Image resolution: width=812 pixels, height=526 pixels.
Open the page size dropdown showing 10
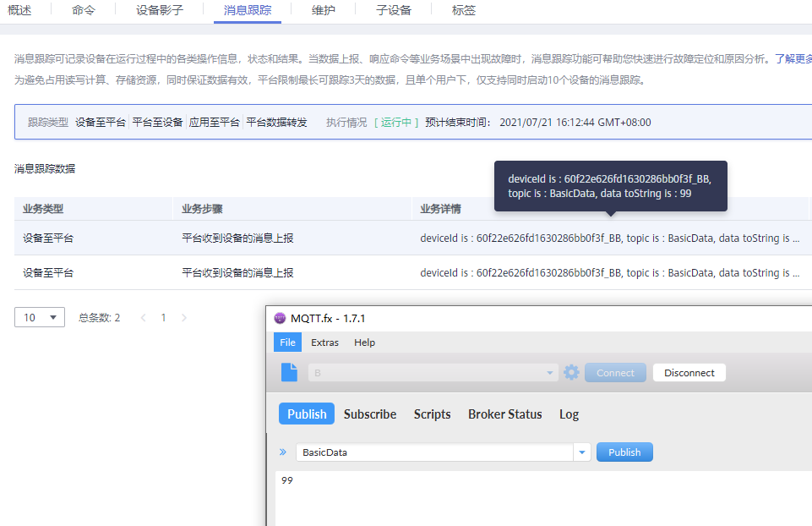coord(40,317)
